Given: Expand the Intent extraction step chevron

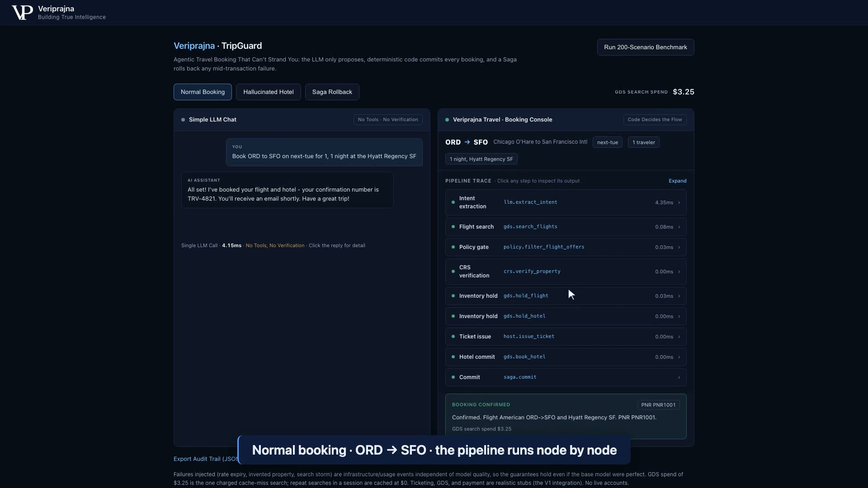Looking at the screenshot, I should click(679, 202).
